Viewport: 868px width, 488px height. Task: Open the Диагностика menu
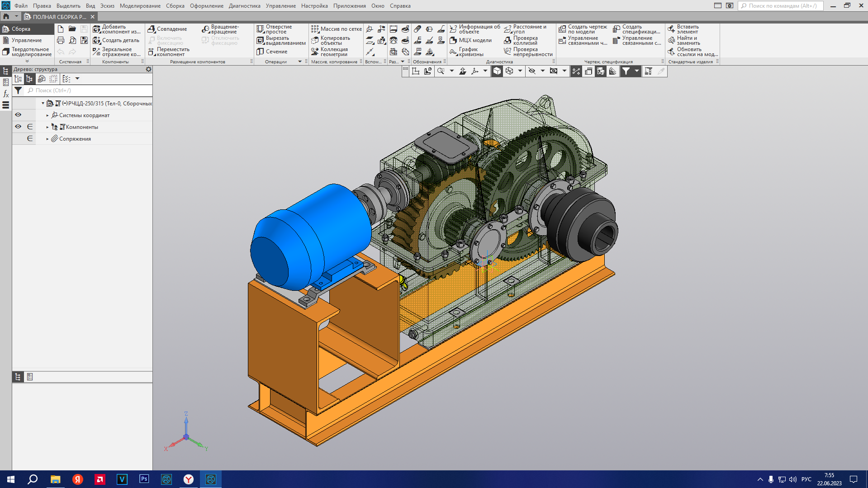[x=244, y=6]
